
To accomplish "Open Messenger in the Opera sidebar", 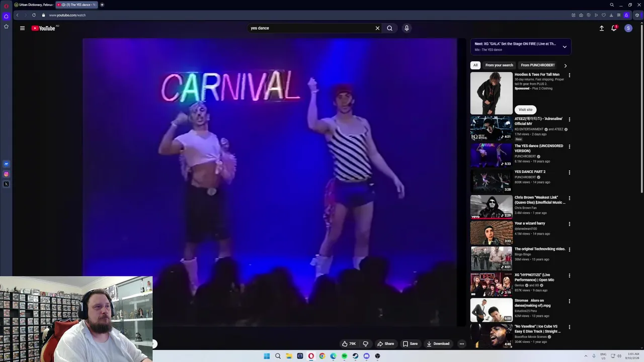I will click(x=6, y=164).
